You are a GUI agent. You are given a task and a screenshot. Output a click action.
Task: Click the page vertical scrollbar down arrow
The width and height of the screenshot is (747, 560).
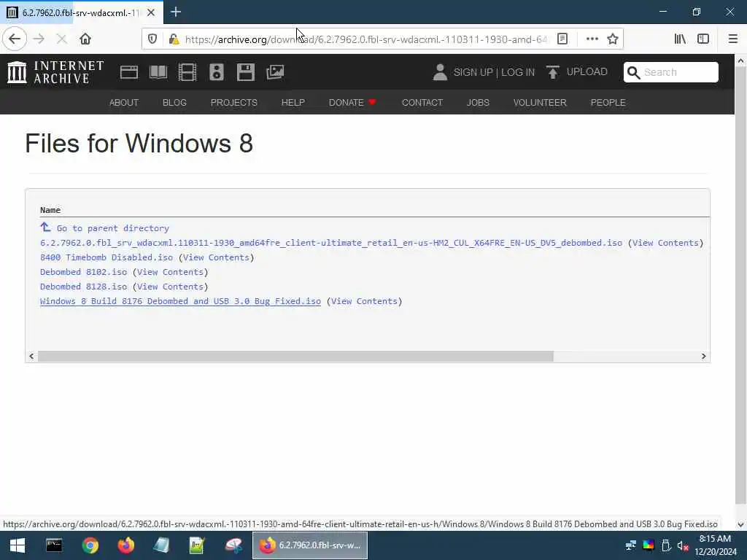point(740,524)
